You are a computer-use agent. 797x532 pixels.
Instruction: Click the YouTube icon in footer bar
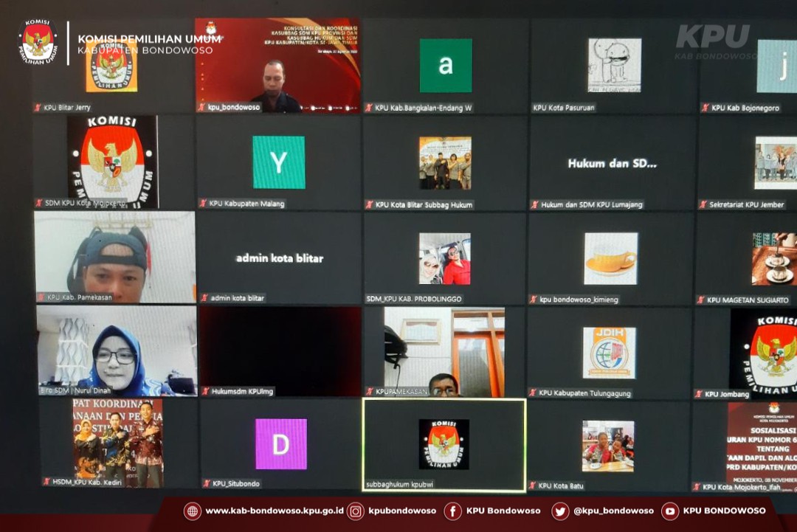670,511
